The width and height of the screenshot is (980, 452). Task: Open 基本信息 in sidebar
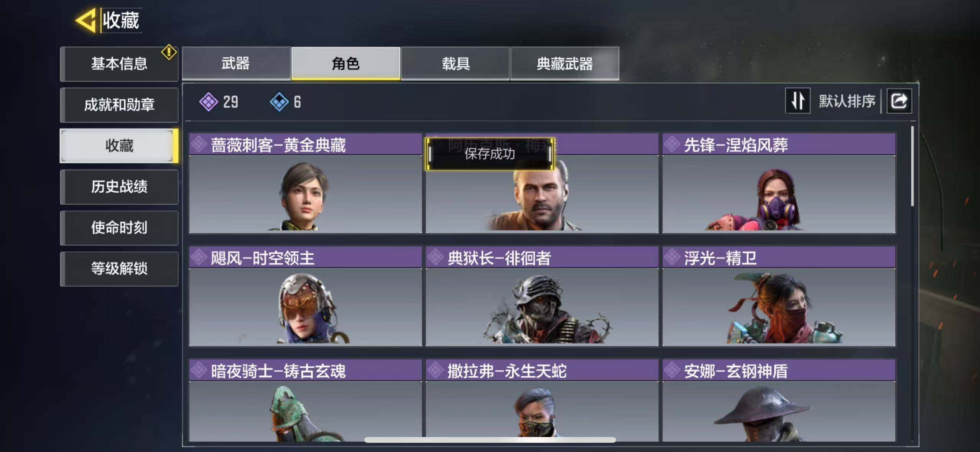119,64
